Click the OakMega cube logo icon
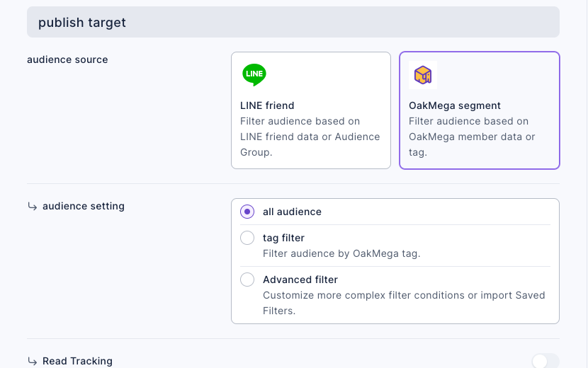 [x=423, y=75]
